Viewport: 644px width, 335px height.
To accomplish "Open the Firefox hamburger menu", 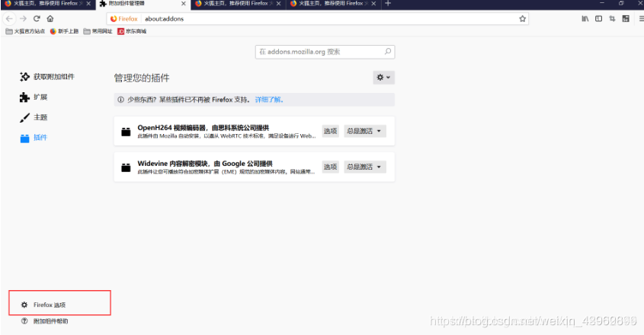I will 641,18.
